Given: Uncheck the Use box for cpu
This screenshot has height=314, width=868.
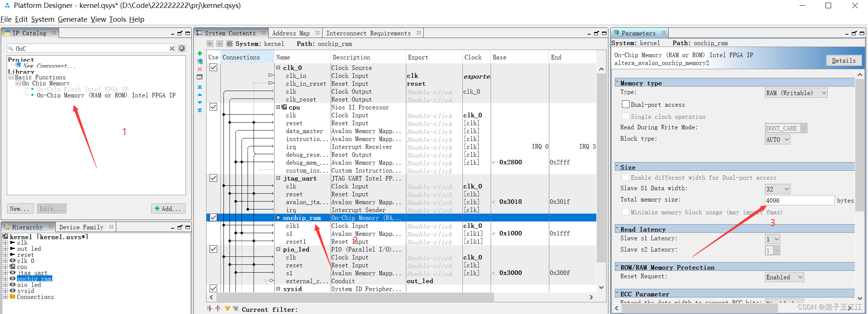Looking at the screenshot, I should [x=213, y=107].
